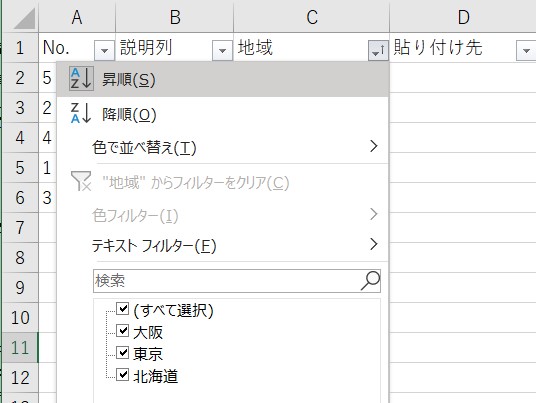Choose 降順(O) from the filter menu
The image size is (536, 403).
[223, 114]
